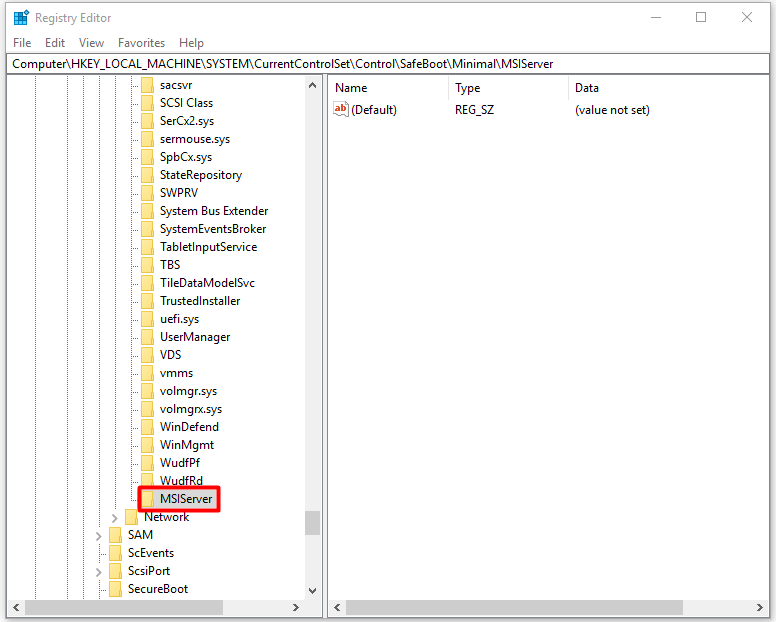
Task: Click the TileDataModelSvc folder icon
Action: (147, 283)
